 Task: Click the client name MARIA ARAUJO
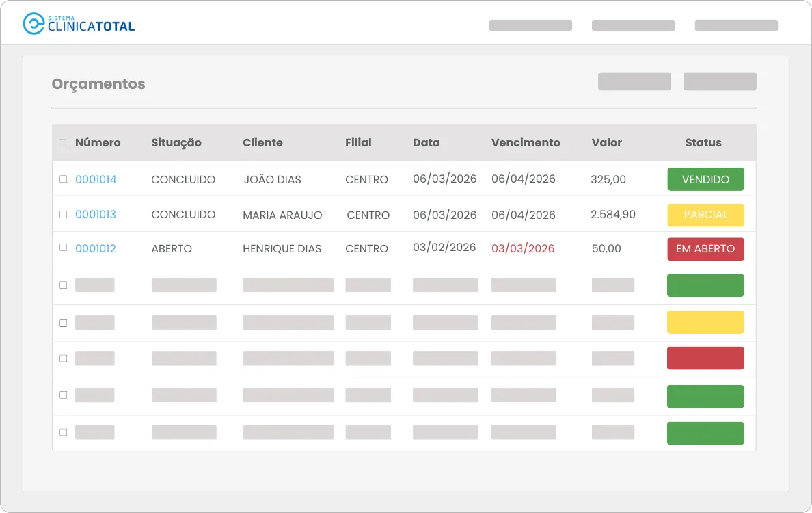pyautogui.click(x=282, y=215)
